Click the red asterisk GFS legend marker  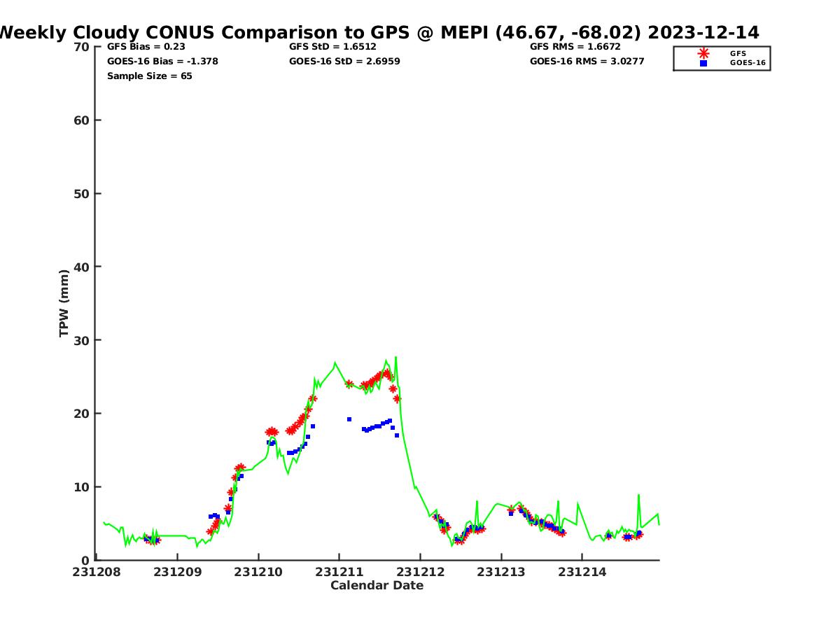(x=703, y=53)
